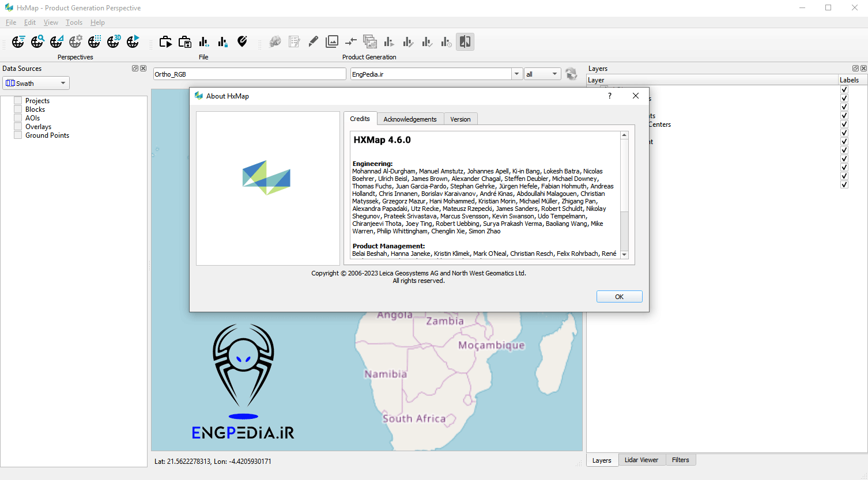Select the Layers tab at the bottom
This screenshot has width=868, height=480.
602,460
